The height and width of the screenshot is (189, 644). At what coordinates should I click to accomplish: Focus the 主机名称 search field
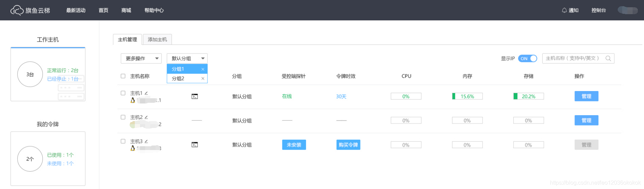click(x=578, y=58)
